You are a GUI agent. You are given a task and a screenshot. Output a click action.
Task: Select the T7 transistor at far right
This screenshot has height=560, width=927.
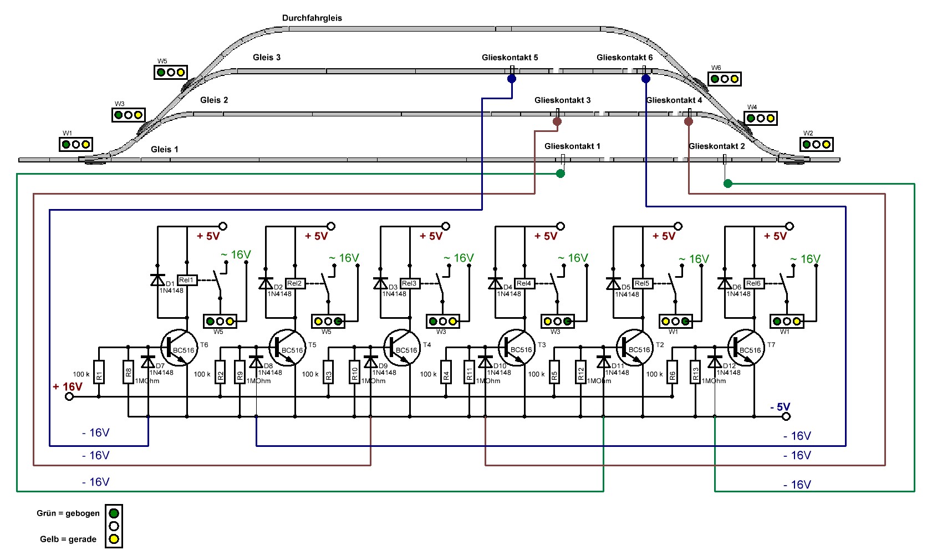click(746, 348)
